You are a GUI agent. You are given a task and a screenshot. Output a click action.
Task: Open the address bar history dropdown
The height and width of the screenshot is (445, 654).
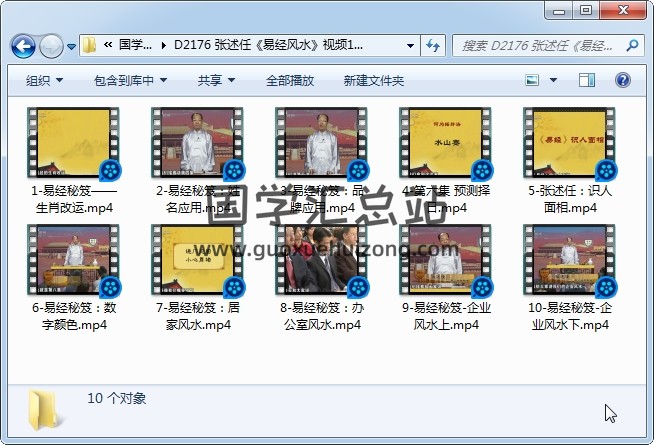pos(410,45)
